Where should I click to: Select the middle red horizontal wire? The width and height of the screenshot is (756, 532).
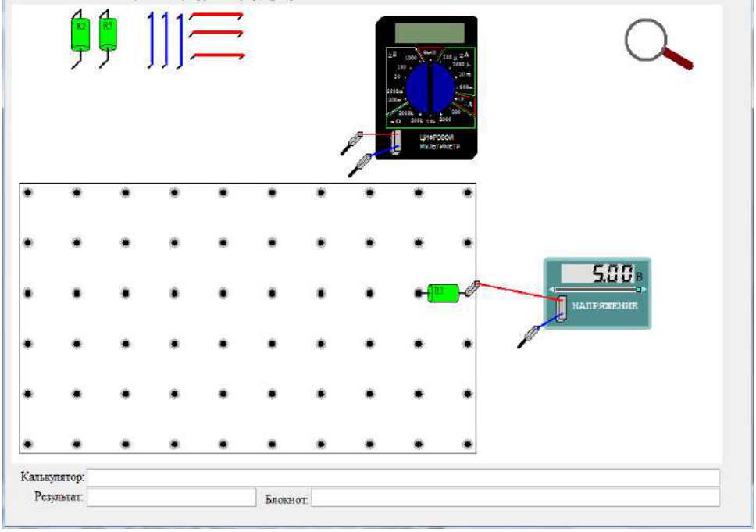tap(216, 34)
